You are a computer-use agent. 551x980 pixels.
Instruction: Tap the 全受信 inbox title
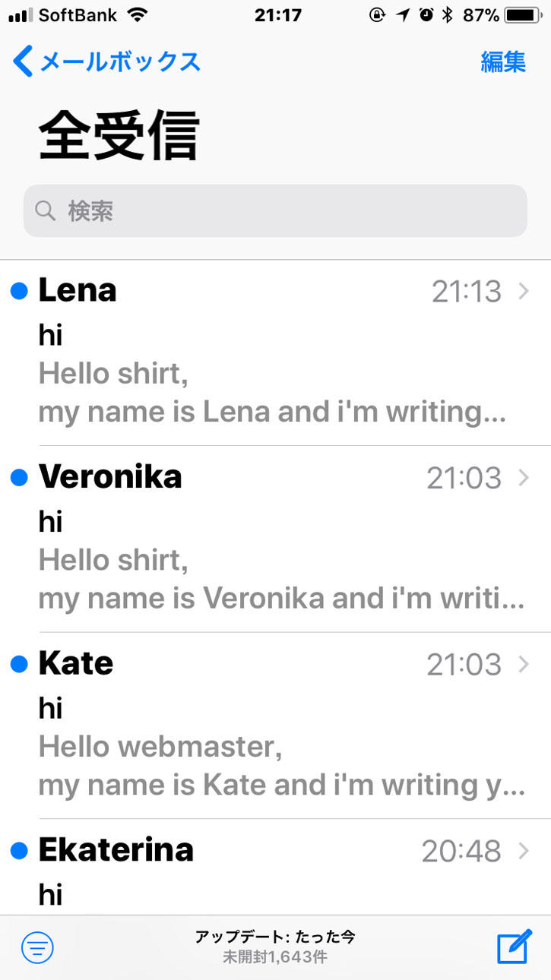[119, 136]
